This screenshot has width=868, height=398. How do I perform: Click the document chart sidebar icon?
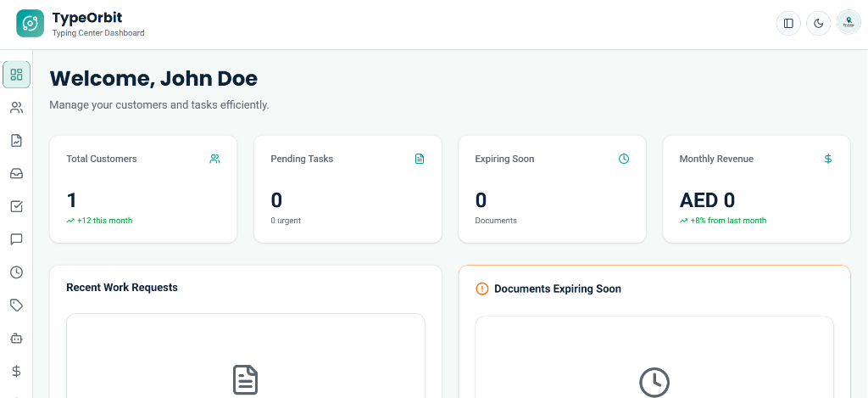pyautogui.click(x=16, y=141)
